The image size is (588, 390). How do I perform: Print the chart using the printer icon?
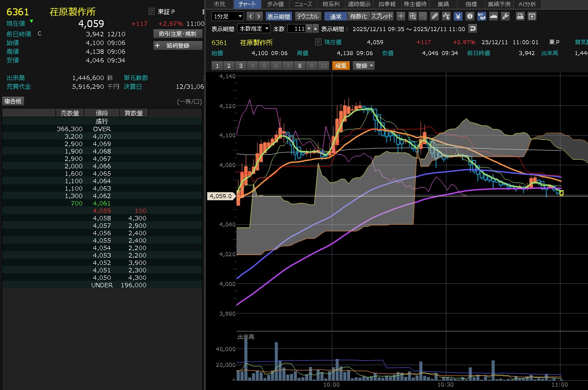click(520, 16)
